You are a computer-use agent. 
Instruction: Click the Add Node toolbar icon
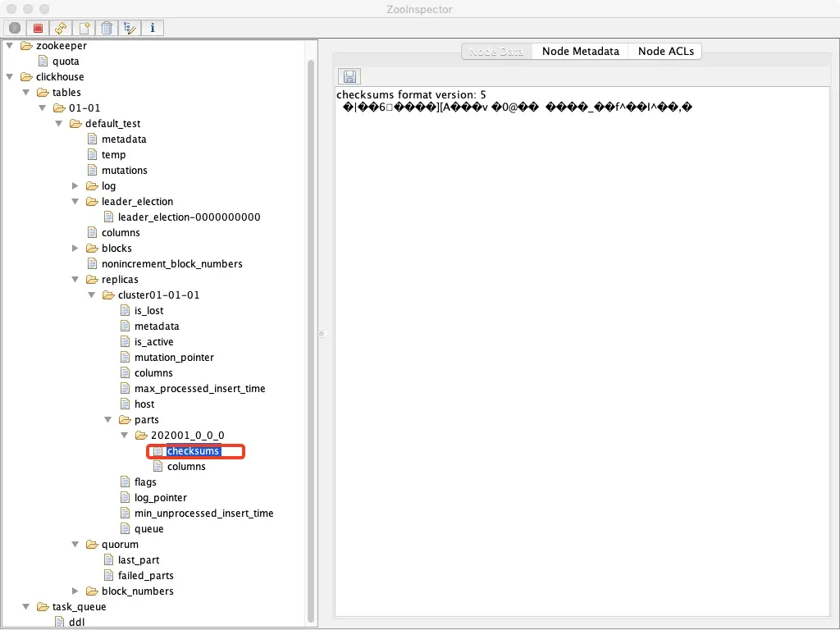(84, 28)
